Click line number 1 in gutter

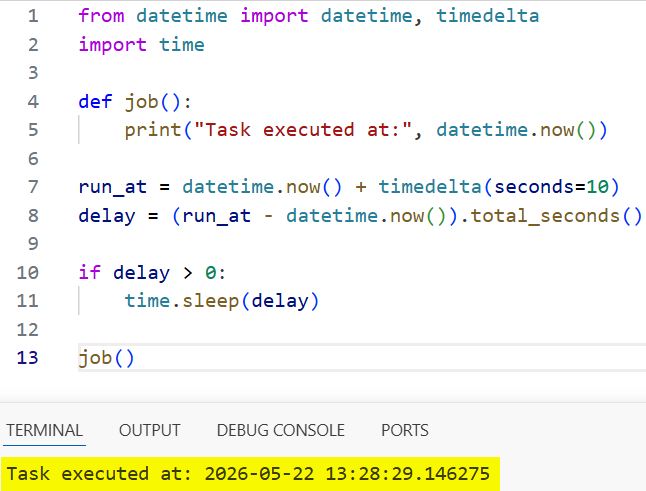[33, 16]
